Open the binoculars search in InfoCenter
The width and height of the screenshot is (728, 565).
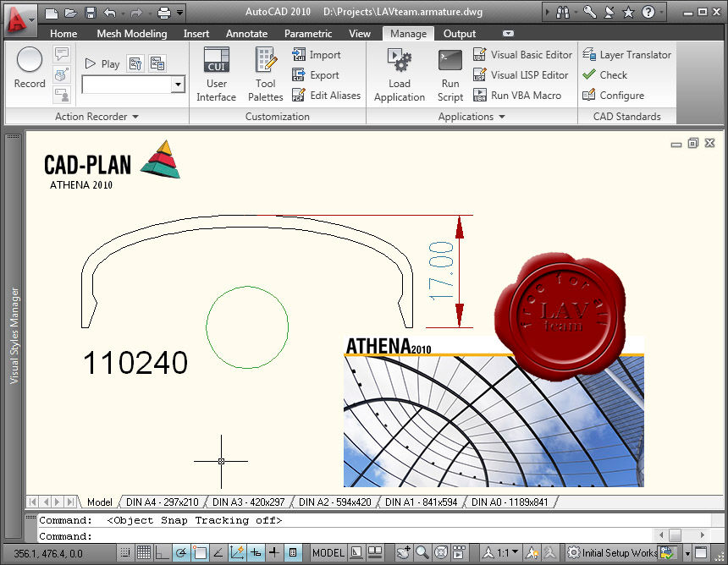point(562,13)
